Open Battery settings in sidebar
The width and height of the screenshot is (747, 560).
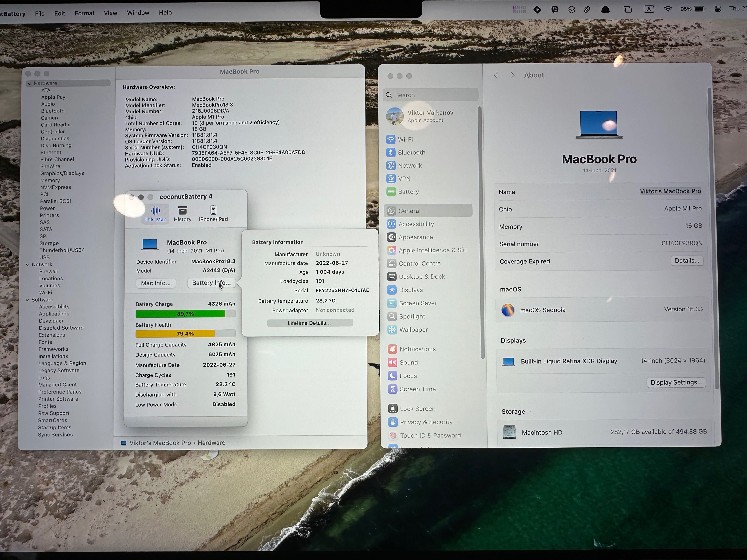403,192
